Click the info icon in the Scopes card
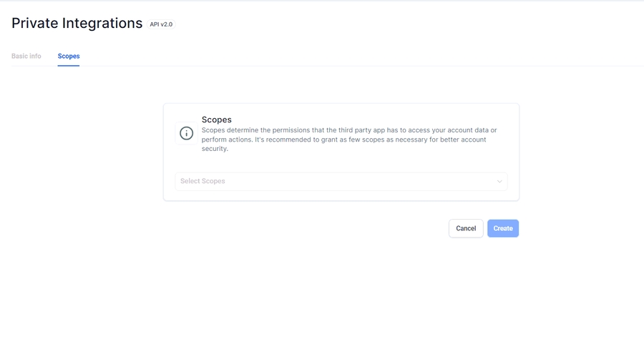The height and width of the screenshot is (347, 644). [186, 133]
